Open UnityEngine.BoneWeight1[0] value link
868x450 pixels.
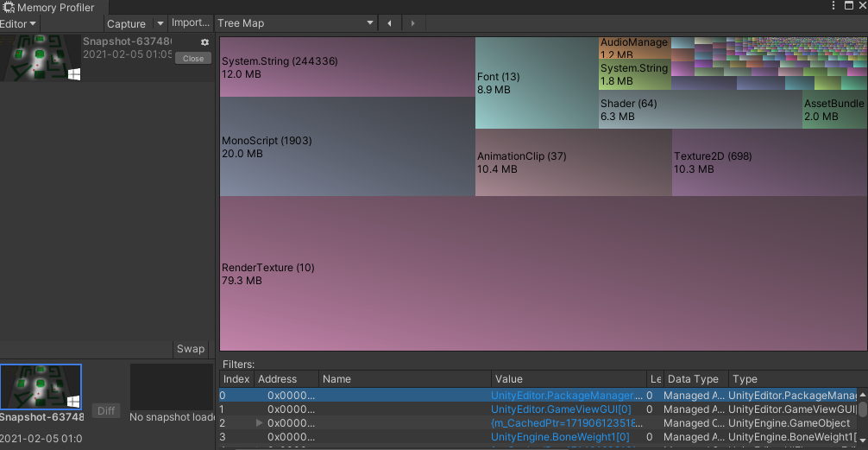tap(560, 437)
